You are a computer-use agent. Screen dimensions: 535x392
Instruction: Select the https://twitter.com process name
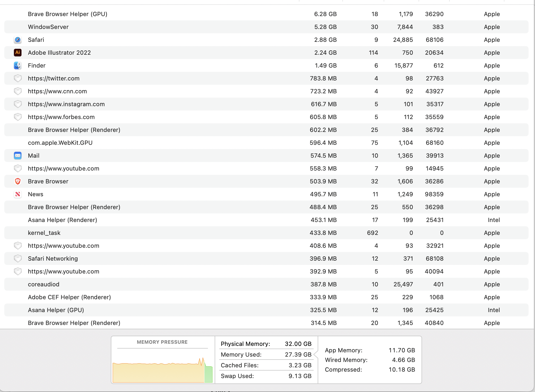(54, 78)
